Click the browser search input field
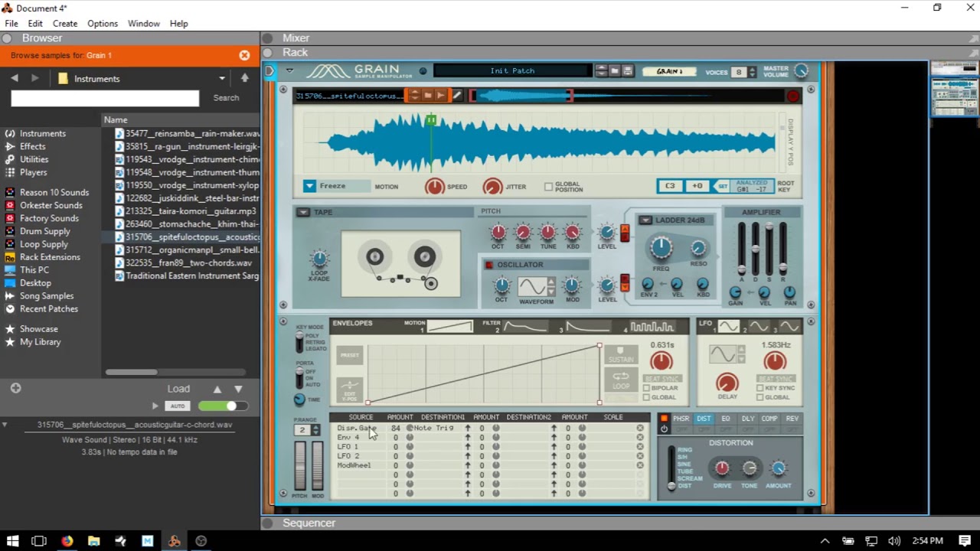 tap(105, 98)
